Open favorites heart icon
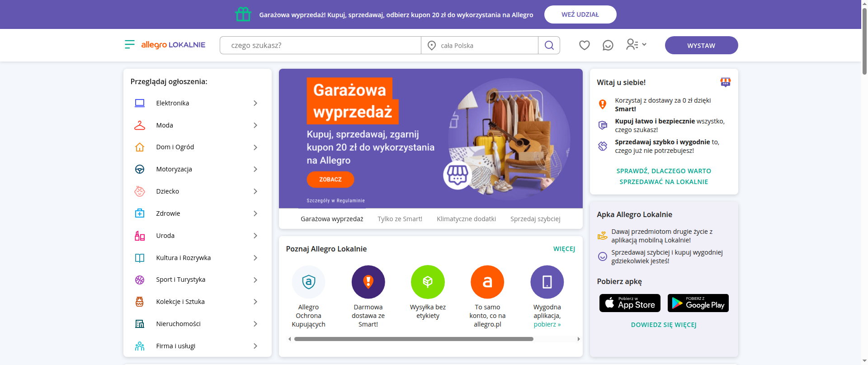868x365 pixels. tap(585, 45)
